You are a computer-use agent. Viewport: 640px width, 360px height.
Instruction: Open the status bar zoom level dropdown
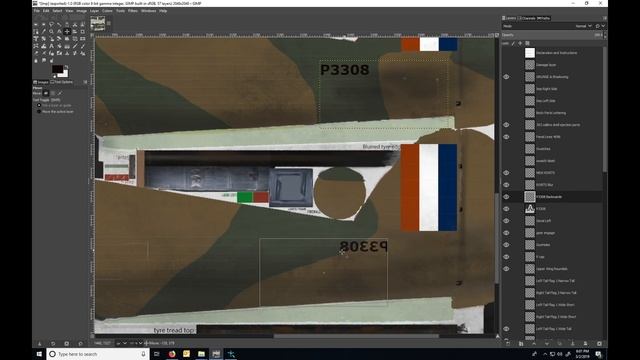pos(135,343)
